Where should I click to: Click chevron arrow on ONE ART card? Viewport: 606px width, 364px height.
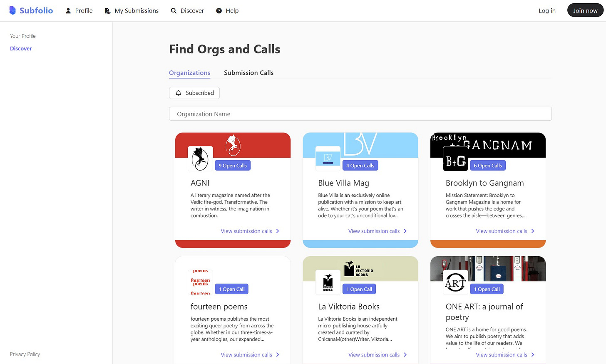(x=533, y=355)
